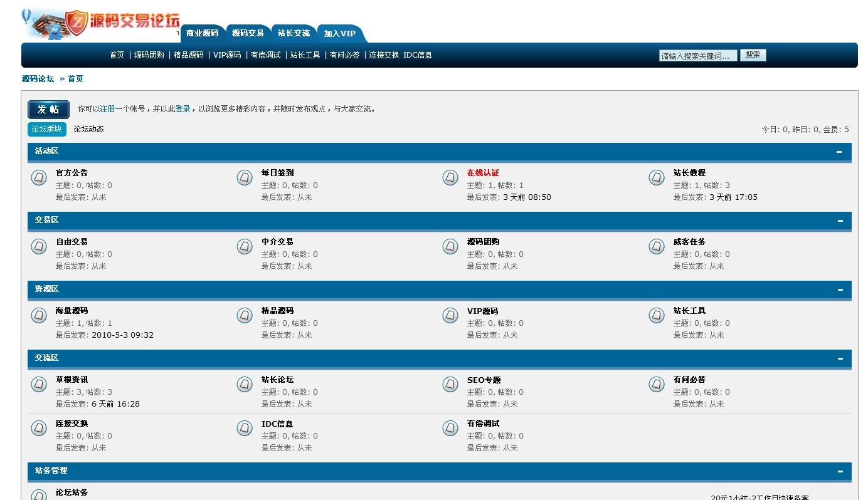868x500 pixels.
Task: Click the forum icon beside 海量源码
Action: coord(39,316)
